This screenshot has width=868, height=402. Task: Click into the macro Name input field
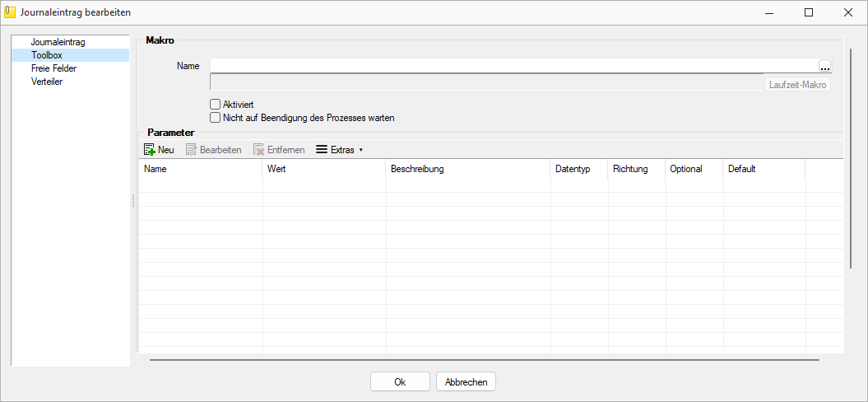coord(513,66)
